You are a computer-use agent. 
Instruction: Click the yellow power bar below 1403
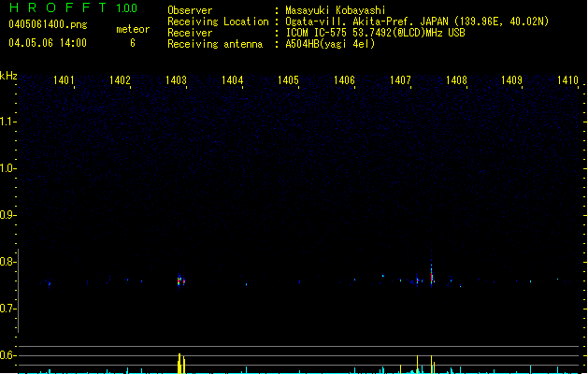click(x=181, y=364)
